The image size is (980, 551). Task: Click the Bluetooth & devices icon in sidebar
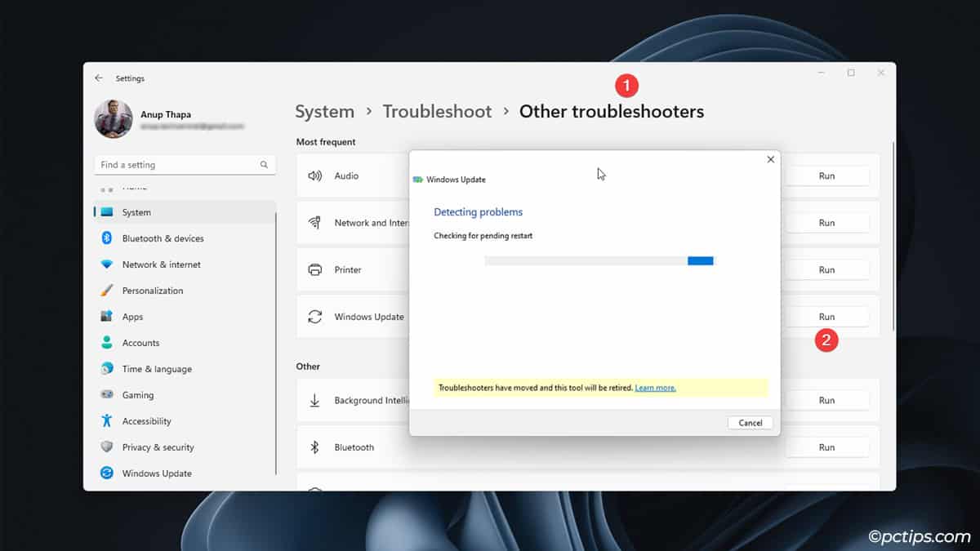tap(106, 238)
